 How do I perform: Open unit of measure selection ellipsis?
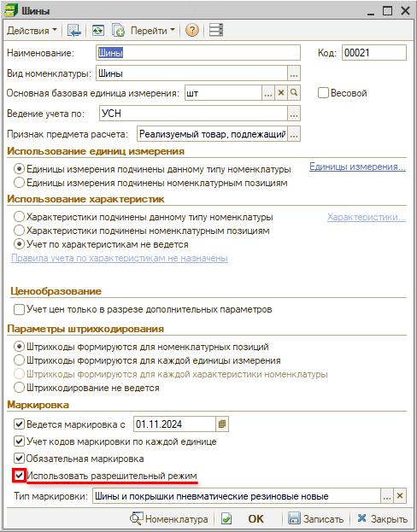268,93
